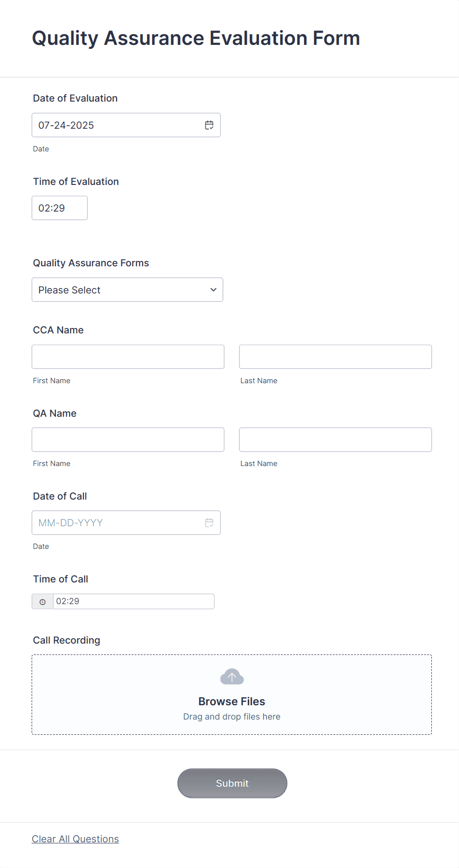Click the Drag and drop files here text

pos(231,716)
